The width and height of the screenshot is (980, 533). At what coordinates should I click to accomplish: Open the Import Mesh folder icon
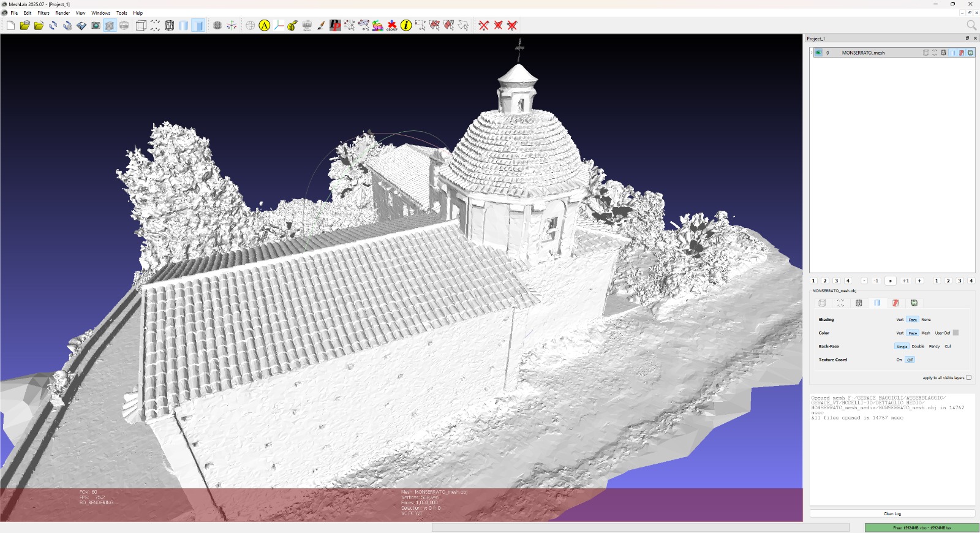39,26
